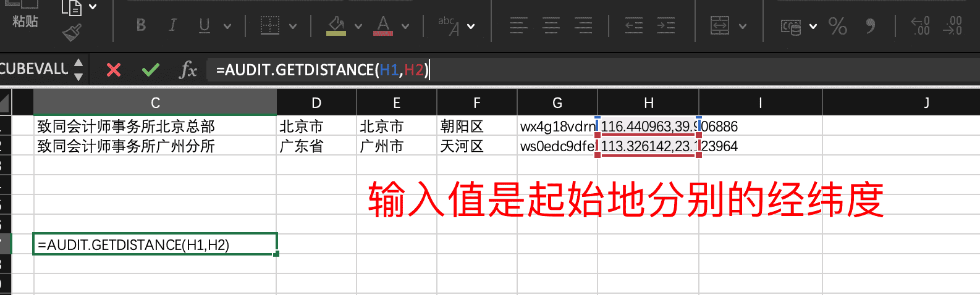980x295 pixels.
Task: Decrease the cell indent
Action: coord(634,25)
